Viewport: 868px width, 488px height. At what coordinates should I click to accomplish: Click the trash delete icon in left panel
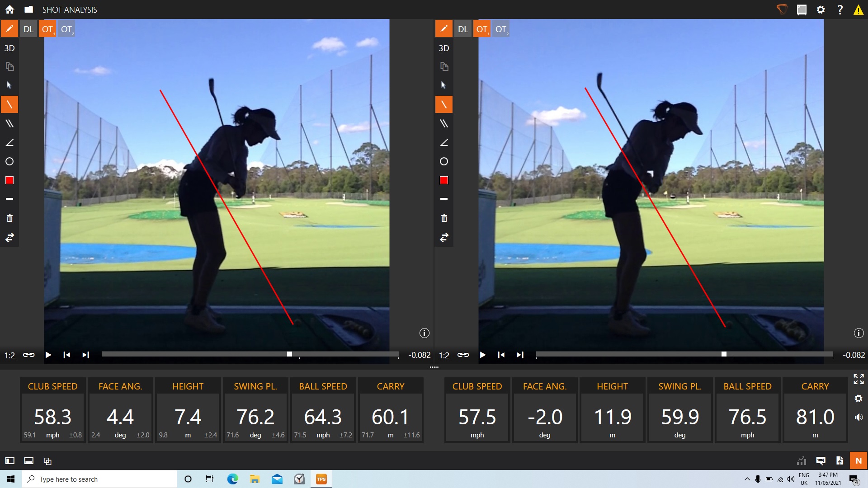(x=9, y=219)
